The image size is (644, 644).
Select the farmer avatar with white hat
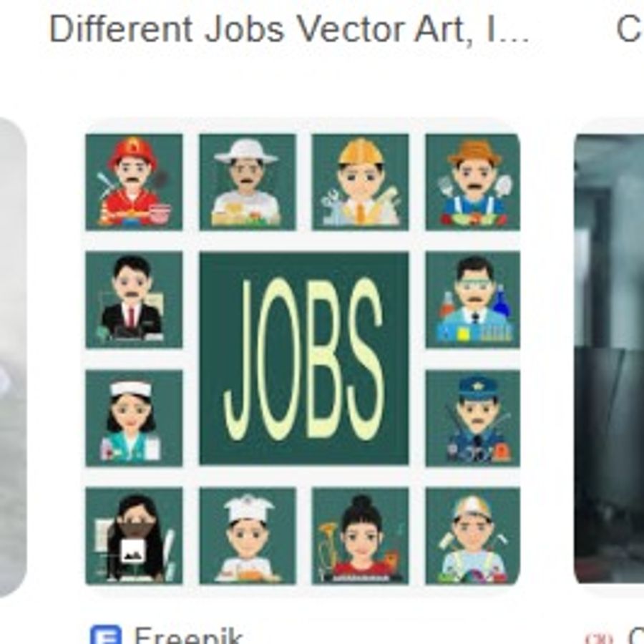click(x=248, y=182)
